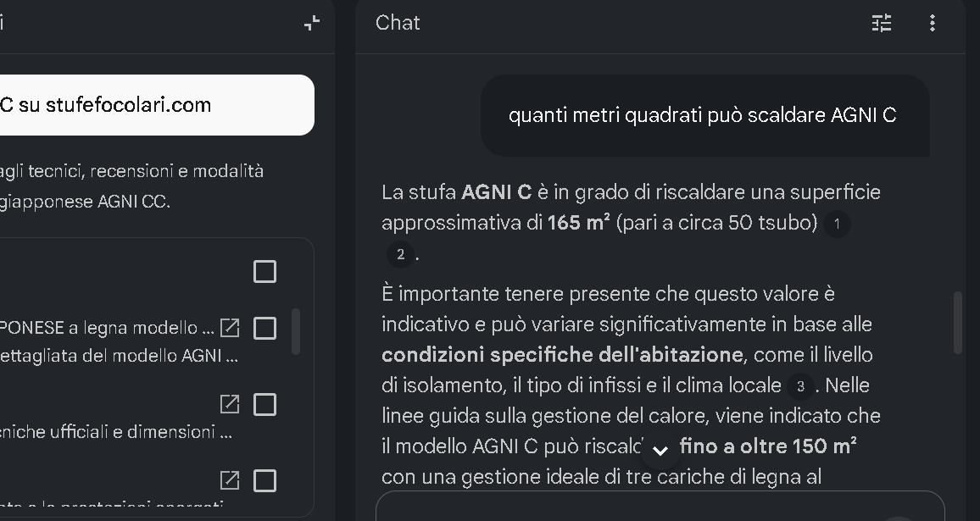Click citation badge 1 after '50 tsubo'
Screen dimensions: 980x521
(x=837, y=224)
